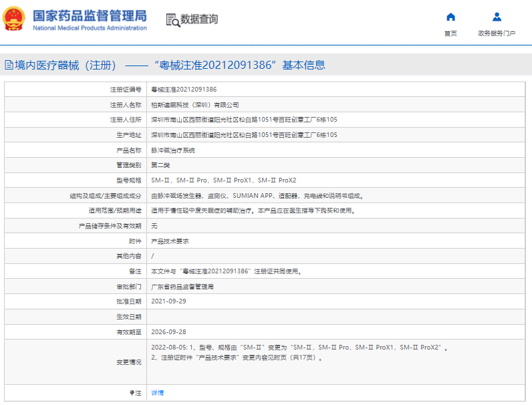Click value 粤械注准20212091386 in 注册证编号 row

(184, 90)
